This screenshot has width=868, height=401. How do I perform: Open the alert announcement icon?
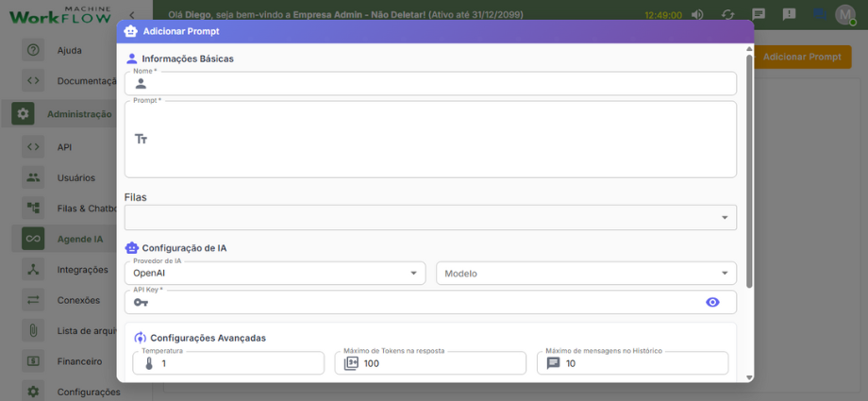coord(789,15)
